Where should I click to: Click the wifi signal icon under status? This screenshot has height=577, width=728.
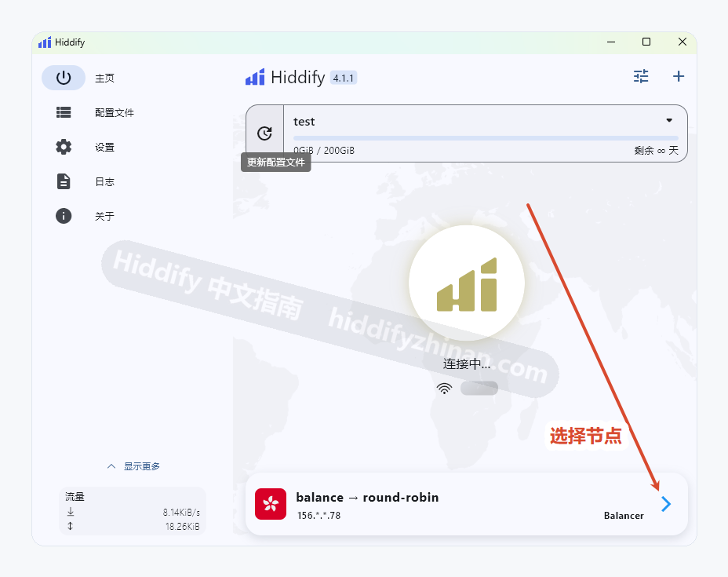coord(444,389)
